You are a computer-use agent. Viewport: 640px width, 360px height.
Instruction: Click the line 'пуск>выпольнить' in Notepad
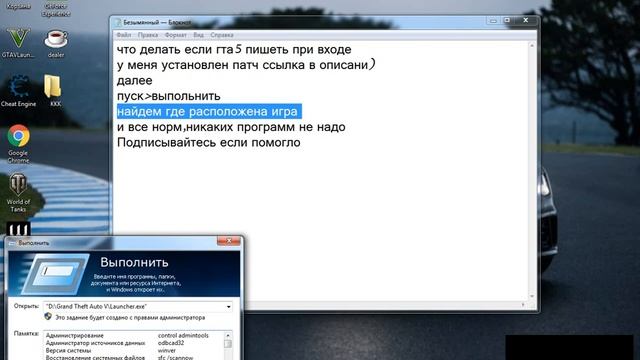click(x=169, y=96)
